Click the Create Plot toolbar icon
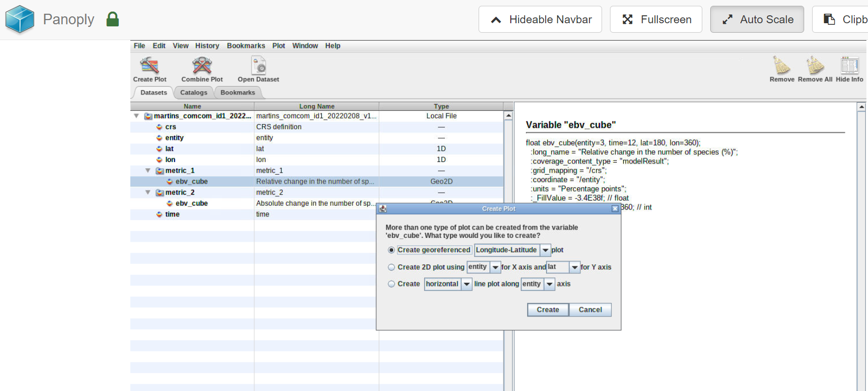The height and width of the screenshot is (391, 868). tap(150, 65)
